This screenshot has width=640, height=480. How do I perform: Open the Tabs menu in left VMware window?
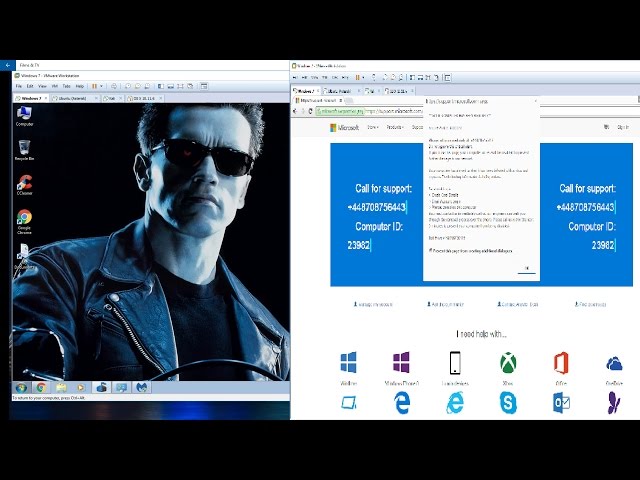pos(67,86)
